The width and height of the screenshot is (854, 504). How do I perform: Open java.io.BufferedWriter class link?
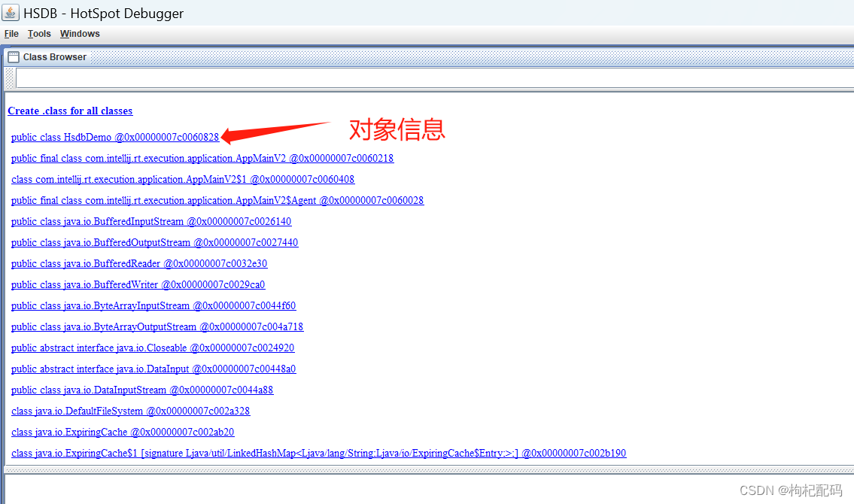click(x=138, y=284)
